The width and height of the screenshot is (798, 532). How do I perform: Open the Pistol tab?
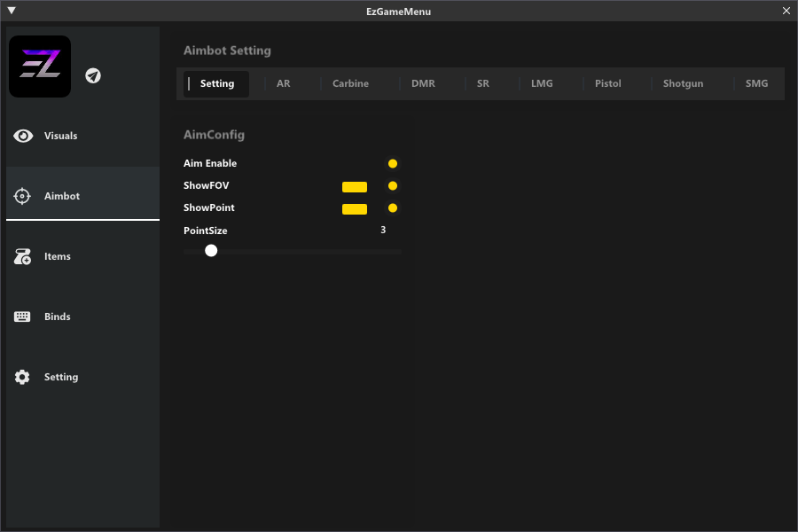coord(608,83)
